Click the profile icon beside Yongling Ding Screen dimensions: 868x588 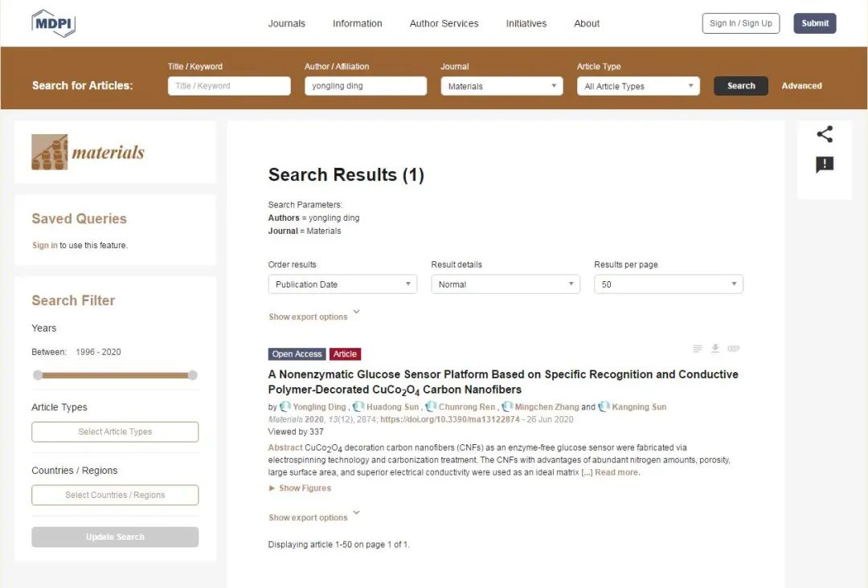click(285, 407)
